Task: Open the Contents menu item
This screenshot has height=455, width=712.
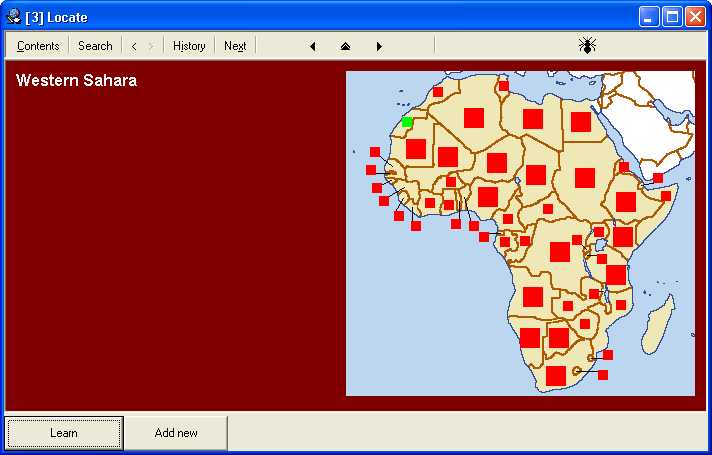Action: pos(38,46)
